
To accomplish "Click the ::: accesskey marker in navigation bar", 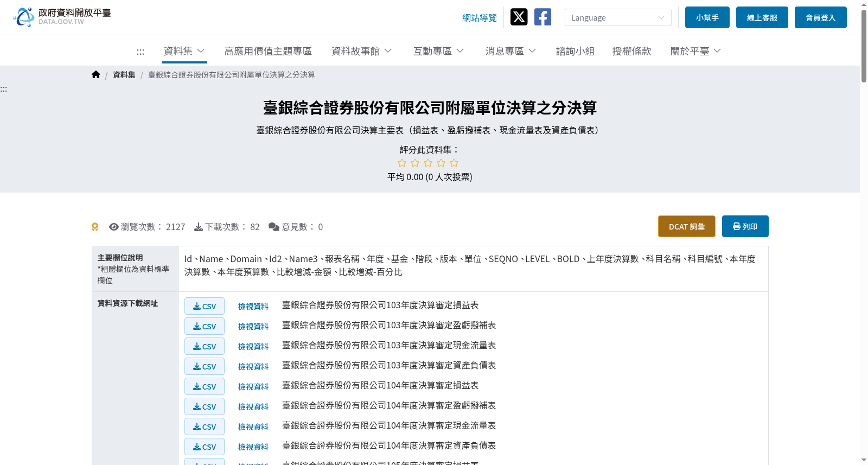I will click(x=141, y=52).
